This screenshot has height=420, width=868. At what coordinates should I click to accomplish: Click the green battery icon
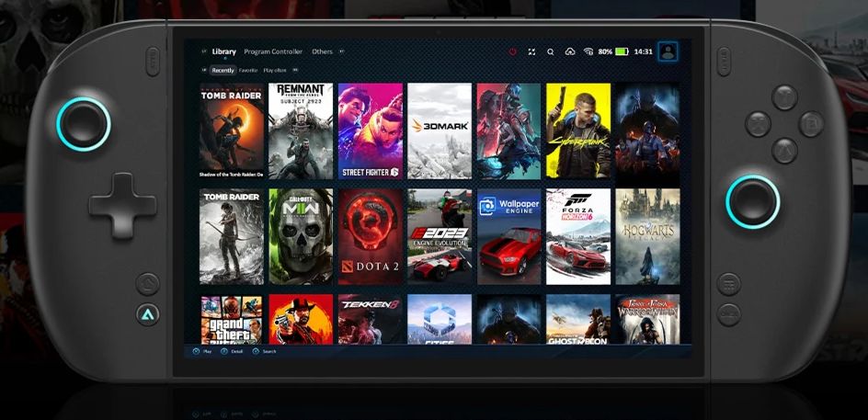point(622,51)
